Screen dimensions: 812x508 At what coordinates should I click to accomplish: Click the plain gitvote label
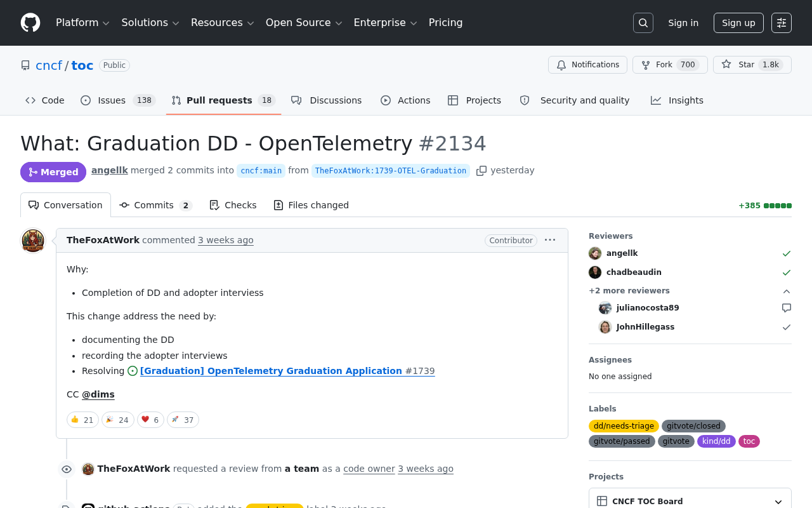676,441
